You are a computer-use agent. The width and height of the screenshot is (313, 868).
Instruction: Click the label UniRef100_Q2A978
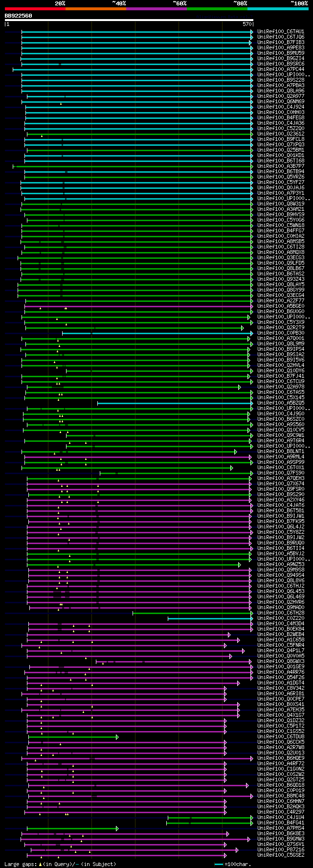(x=281, y=387)
